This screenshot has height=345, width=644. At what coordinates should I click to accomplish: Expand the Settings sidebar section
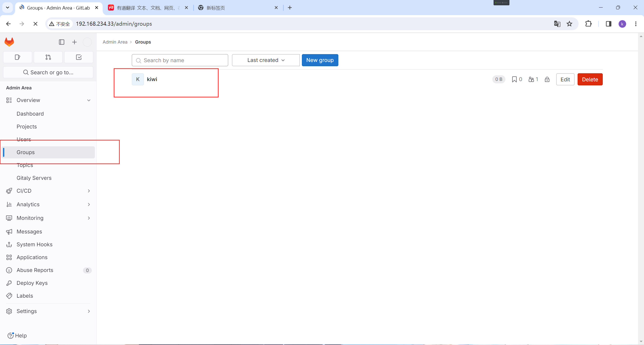coord(89,311)
